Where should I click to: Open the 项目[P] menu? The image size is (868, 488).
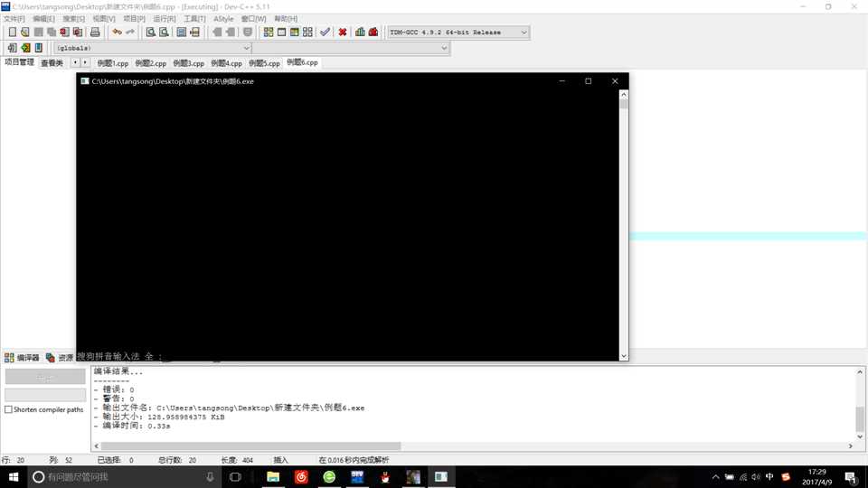coord(134,19)
